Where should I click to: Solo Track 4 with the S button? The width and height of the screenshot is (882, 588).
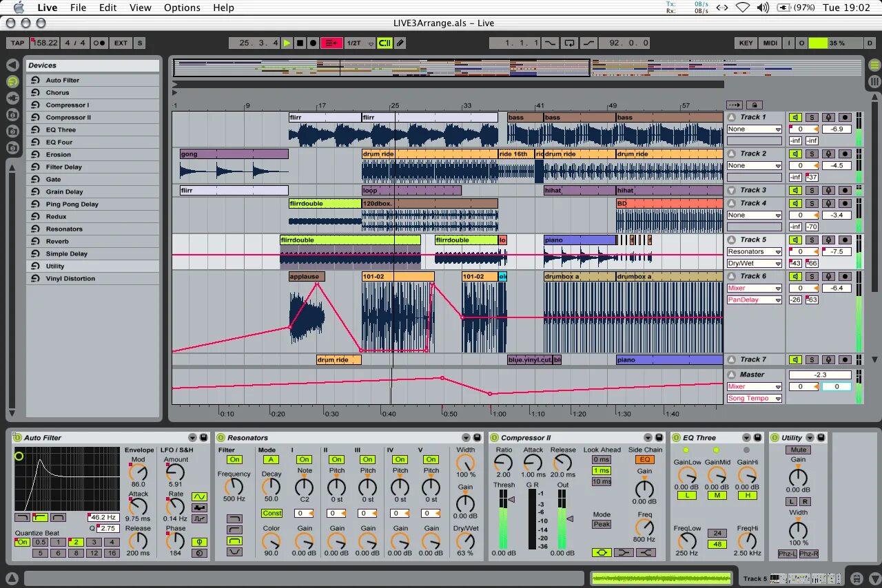click(812, 203)
